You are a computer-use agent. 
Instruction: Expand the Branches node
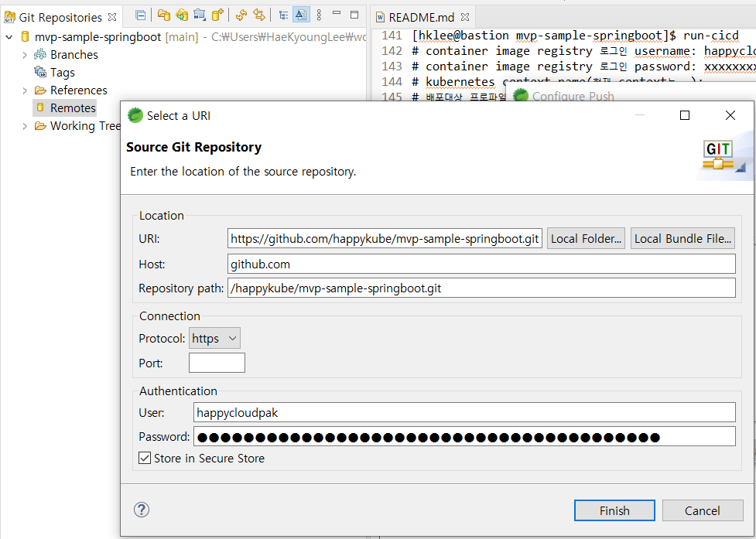pos(25,55)
